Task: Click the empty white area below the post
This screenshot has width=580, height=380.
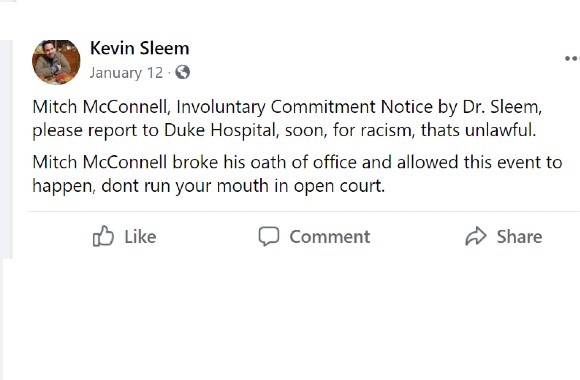Action: [x=290, y=318]
